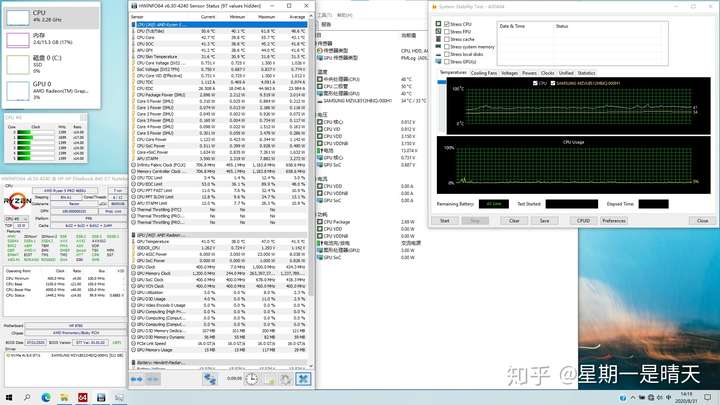Image resolution: width=720 pixels, height=405 pixels.
Task: Switch to Statistics tab
Action: pyautogui.click(x=586, y=73)
